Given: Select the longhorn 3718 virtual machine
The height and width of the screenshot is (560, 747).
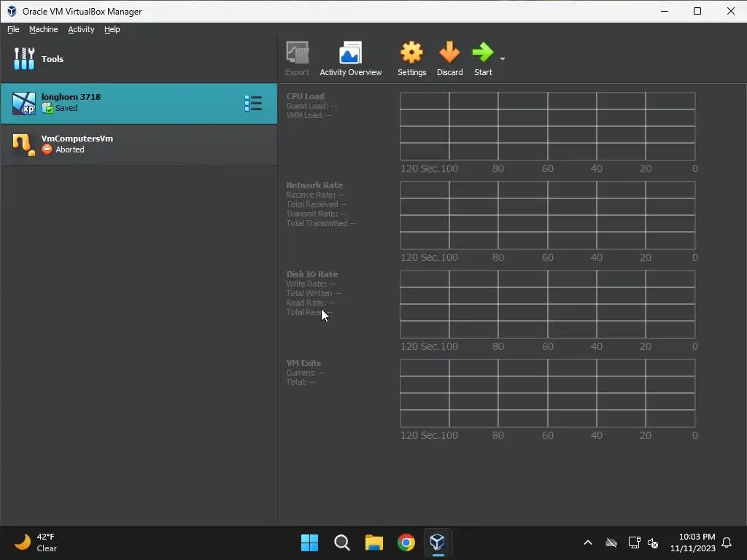Looking at the screenshot, I should tap(139, 104).
